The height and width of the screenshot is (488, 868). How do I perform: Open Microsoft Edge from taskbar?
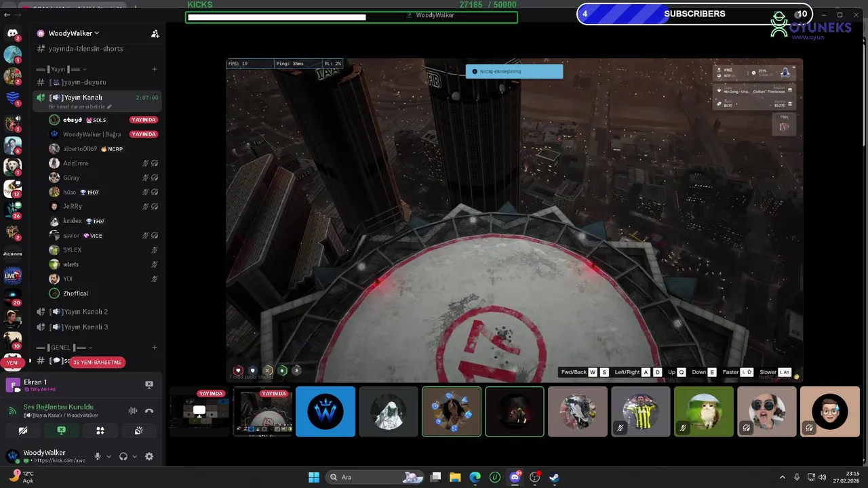click(475, 477)
